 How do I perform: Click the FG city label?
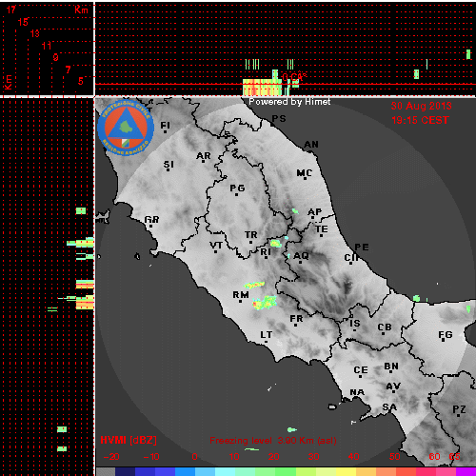click(x=446, y=335)
